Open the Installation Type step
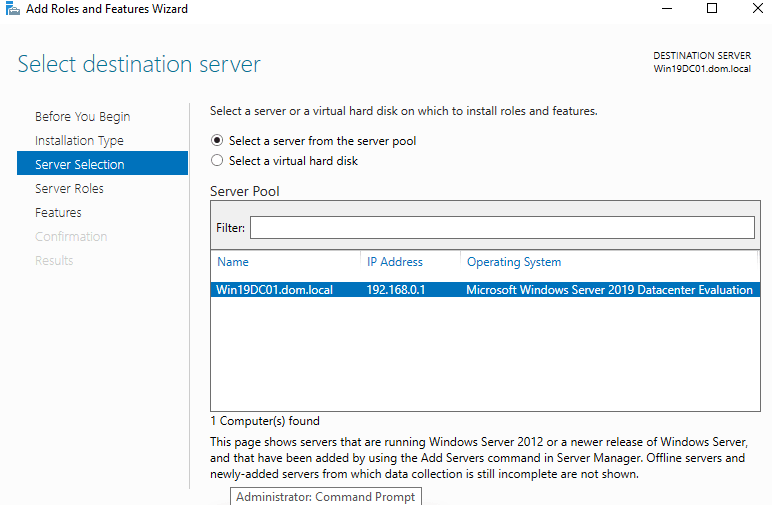The image size is (772, 505). 79,141
